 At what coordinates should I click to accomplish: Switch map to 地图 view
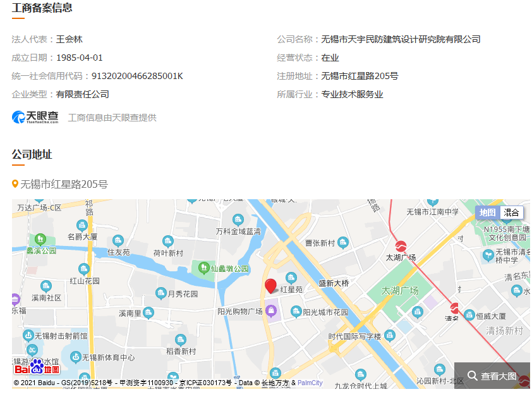click(488, 212)
